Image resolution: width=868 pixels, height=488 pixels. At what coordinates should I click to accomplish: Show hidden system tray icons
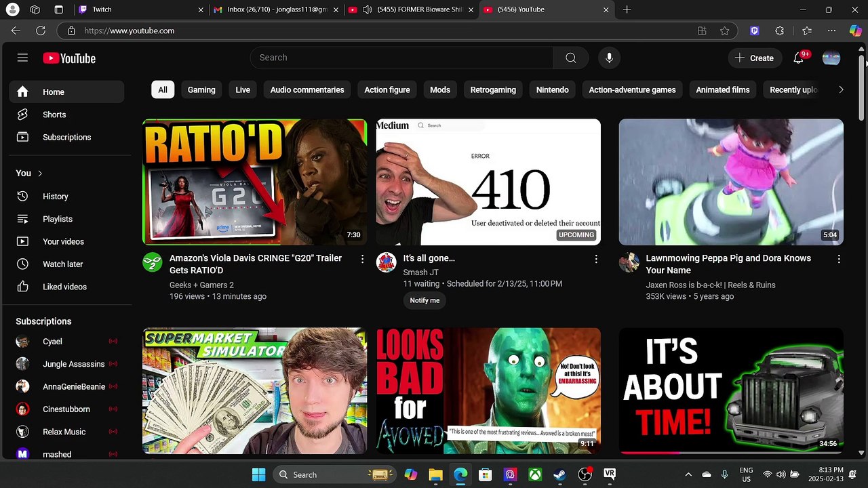(x=688, y=474)
